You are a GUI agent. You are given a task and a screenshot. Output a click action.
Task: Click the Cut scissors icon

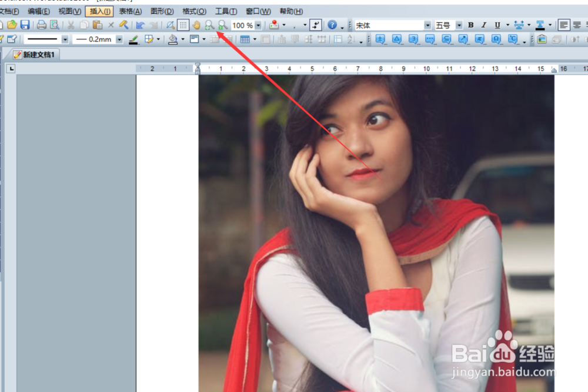click(71, 25)
